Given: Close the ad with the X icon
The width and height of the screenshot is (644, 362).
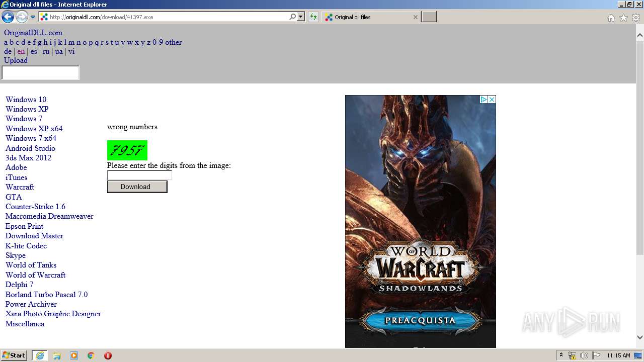Looking at the screenshot, I should (492, 100).
